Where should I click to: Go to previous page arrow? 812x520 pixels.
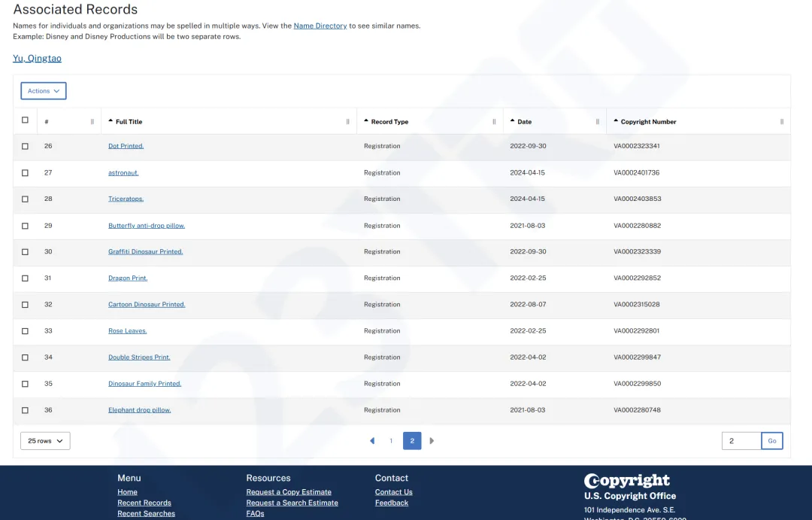[372, 441]
